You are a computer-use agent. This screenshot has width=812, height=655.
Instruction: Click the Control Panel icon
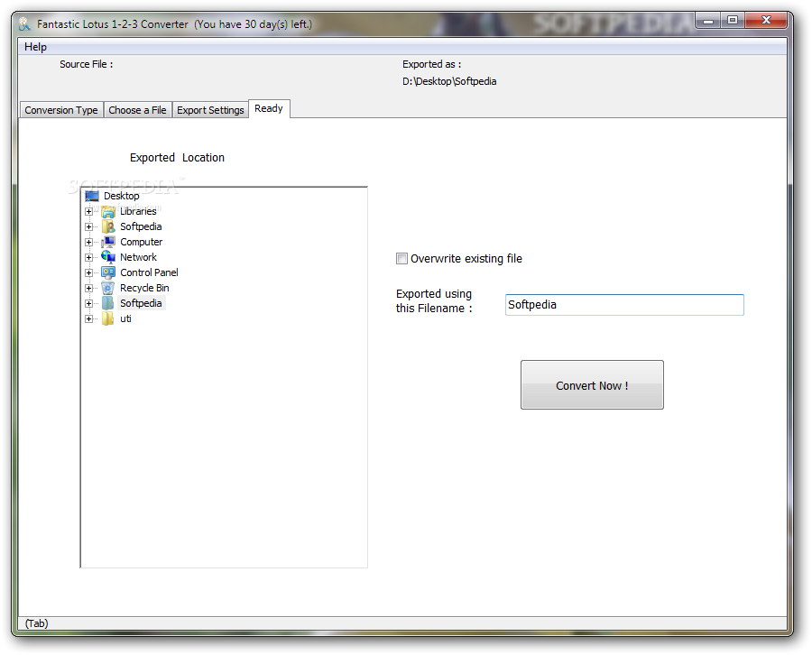coord(108,272)
